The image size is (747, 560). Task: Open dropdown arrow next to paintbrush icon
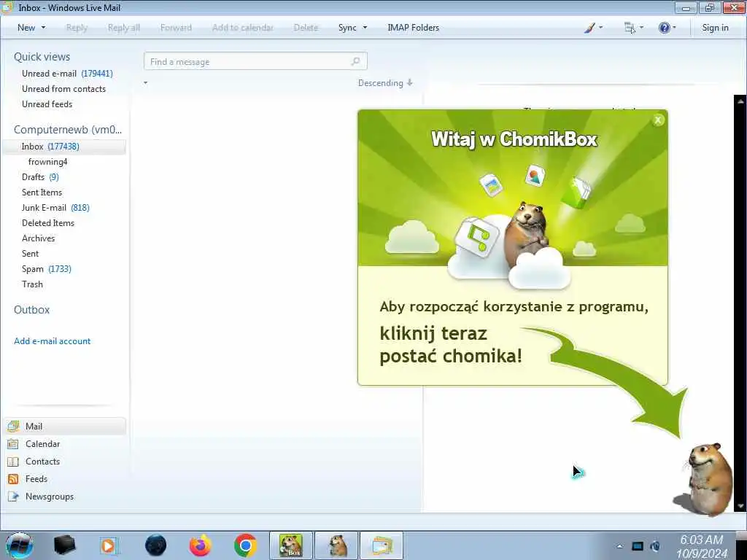click(x=600, y=28)
